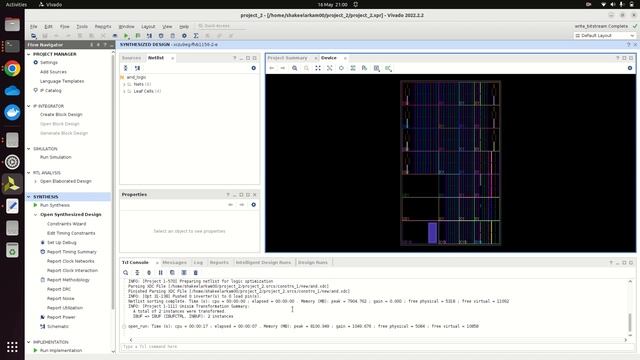This screenshot has height=360, width=640.
Task: Collapse the PROJECT MANAGER section
Action: tap(29, 54)
